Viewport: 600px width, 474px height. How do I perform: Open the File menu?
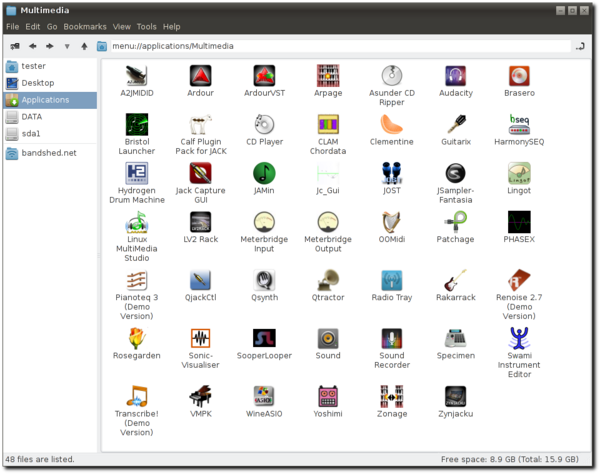[13, 27]
